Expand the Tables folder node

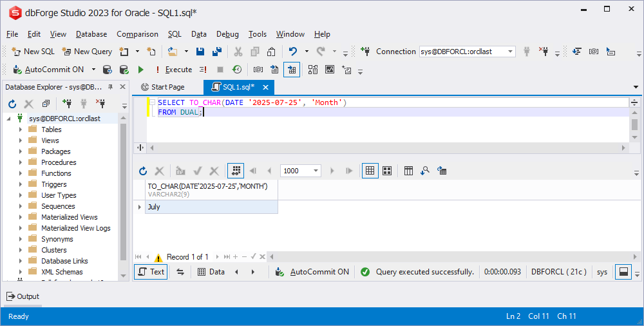tap(21, 129)
